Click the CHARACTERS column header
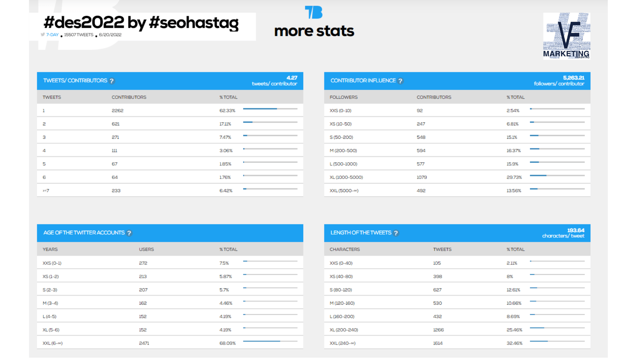The image size is (644, 362). tap(345, 249)
